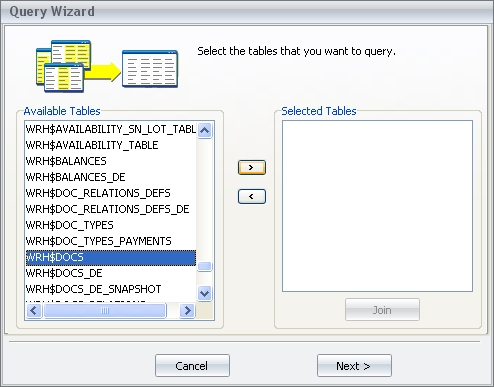Select WRH$DOC_RELATIONS_DEFS table
This screenshot has width=494, height=387.
tap(111, 193)
